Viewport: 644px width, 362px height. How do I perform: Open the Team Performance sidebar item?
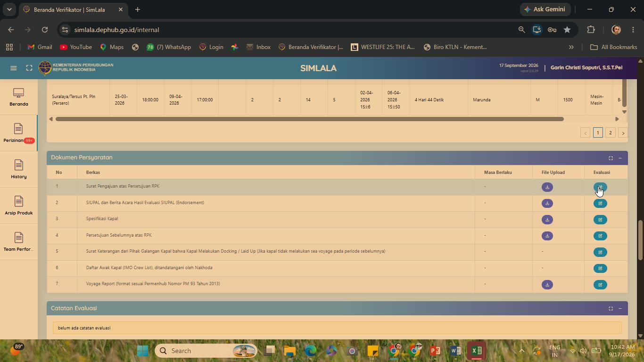19,242
